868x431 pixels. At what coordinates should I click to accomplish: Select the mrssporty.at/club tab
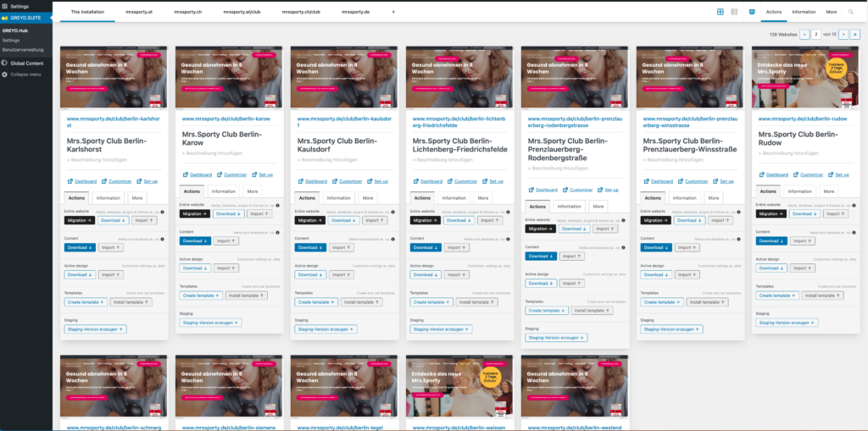pos(242,12)
